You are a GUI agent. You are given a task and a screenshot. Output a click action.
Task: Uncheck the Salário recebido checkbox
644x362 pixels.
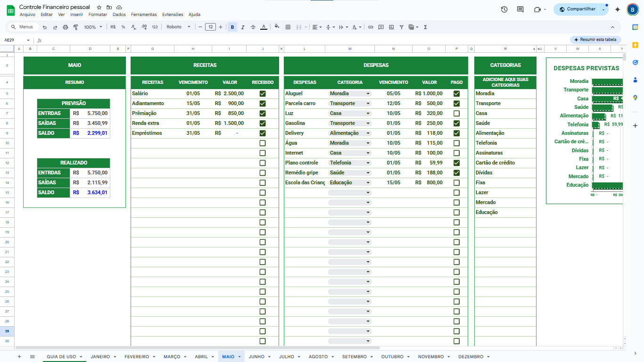point(263,94)
